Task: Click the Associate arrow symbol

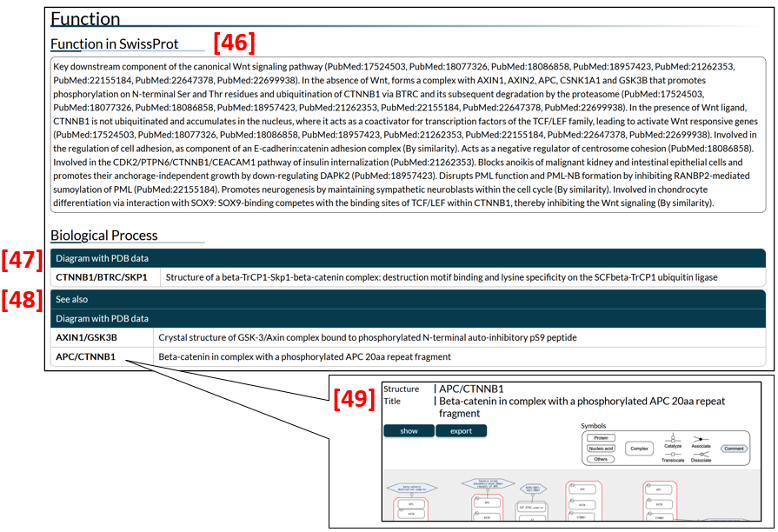Action: click(701, 438)
